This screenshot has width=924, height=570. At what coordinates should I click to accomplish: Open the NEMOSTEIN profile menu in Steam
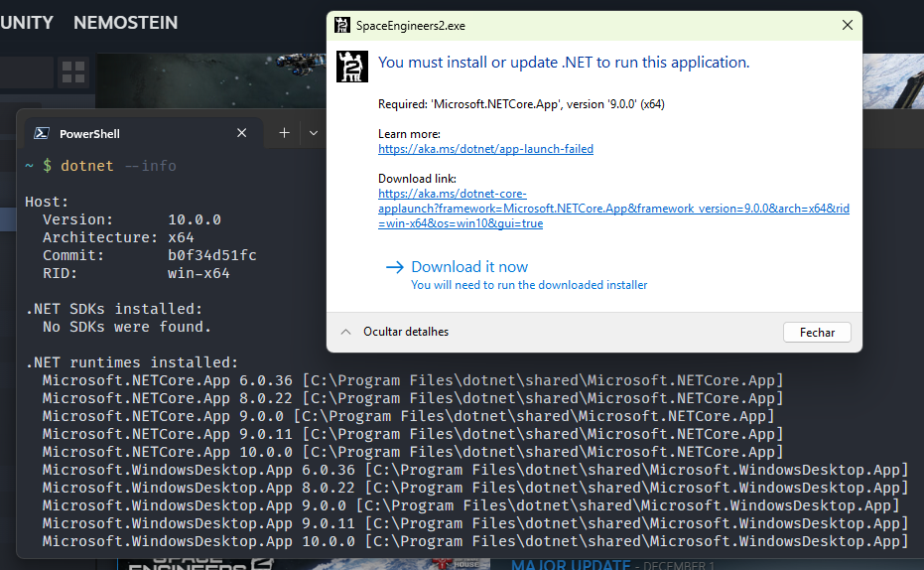[125, 22]
